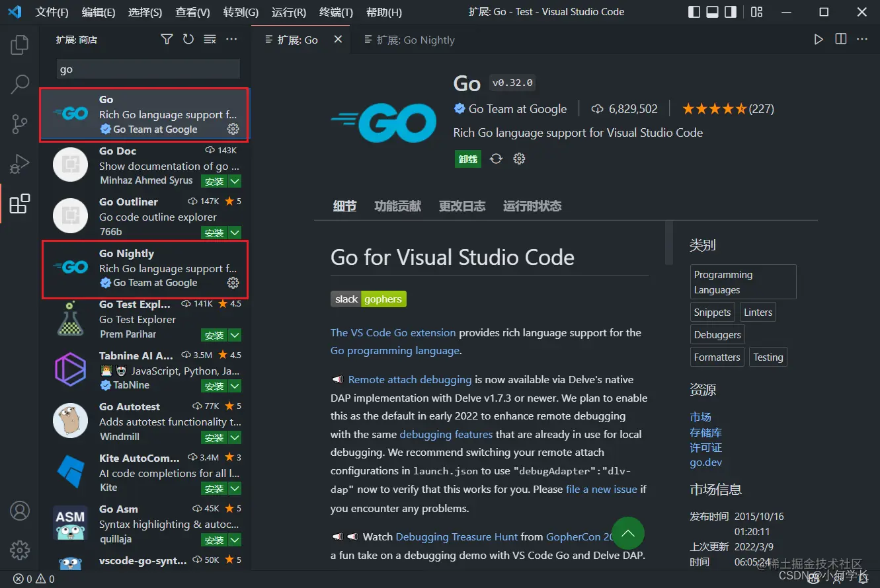Open The VS Code Go extension link
The width and height of the screenshot is (880, 588).
coord(393,332)
